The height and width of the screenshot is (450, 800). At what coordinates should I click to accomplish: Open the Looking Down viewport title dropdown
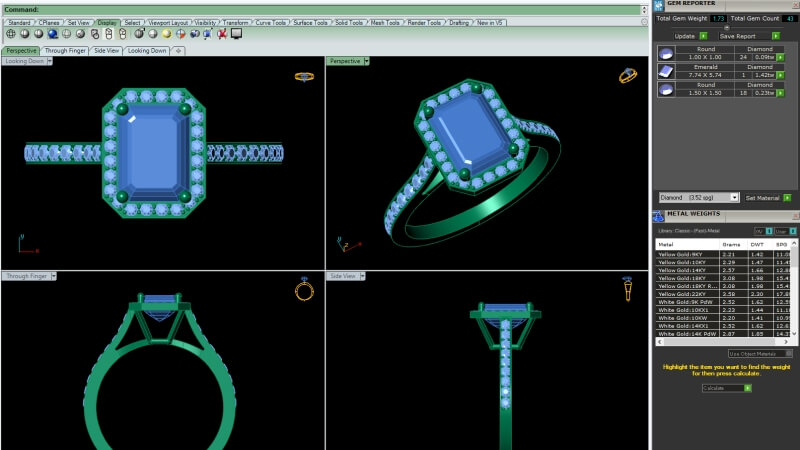[49, 61]
